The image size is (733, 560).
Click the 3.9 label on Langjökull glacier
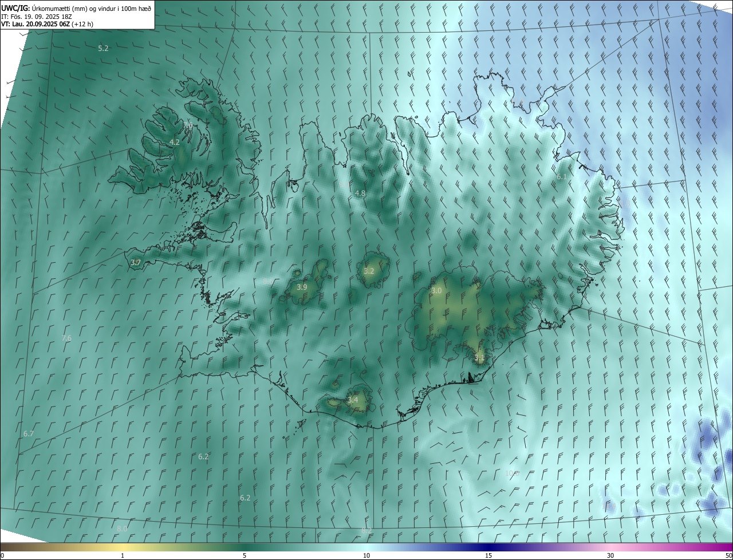(x=302, y=287)
